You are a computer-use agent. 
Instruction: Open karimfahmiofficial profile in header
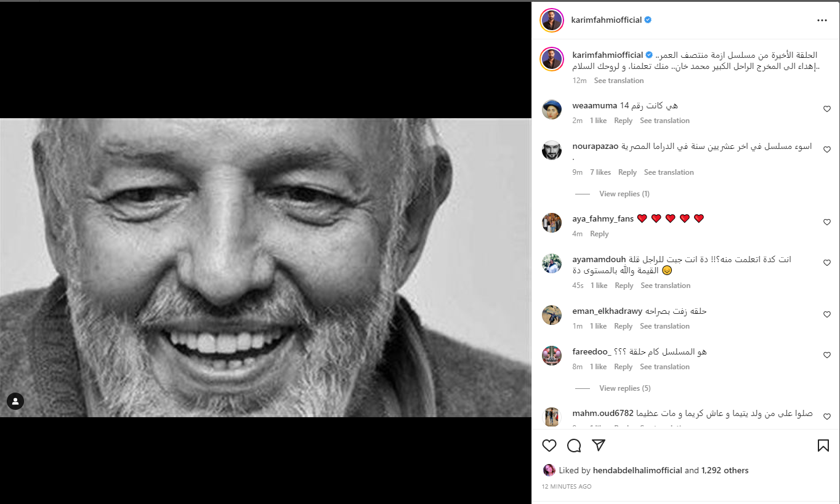point(607,20)
